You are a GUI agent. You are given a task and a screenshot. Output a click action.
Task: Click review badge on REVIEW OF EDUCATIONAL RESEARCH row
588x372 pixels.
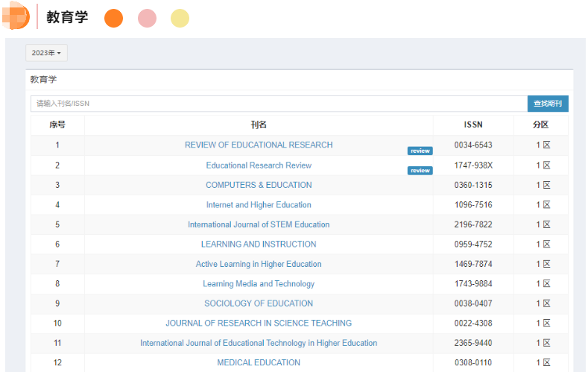[x=420, y=151]
